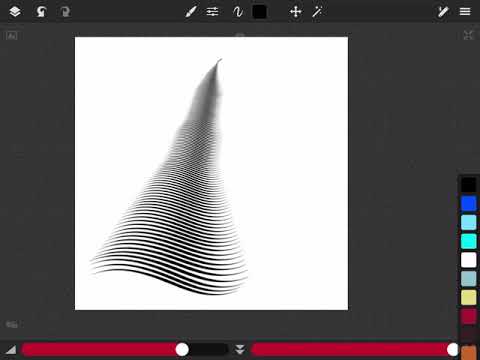Pick the bright blue palette swatch
The image size is (480, 360).
coord(469,203)
